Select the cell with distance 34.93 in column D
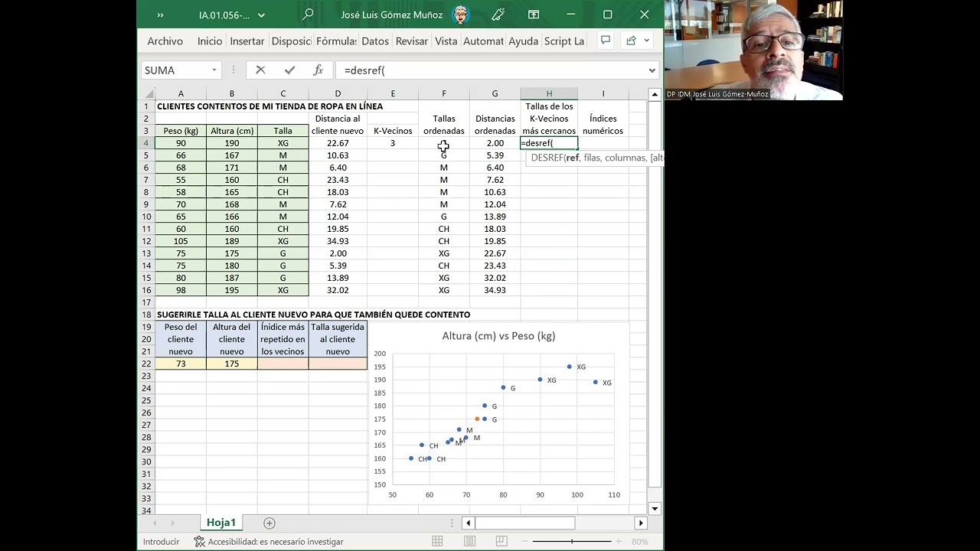Screen dimensions: 980x551 [x=338, y=241]
